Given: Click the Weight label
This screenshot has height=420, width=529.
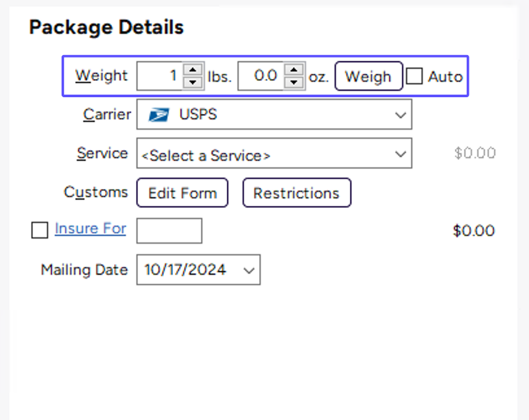Looking at the screenshot, I should click(x=101, y=76).
